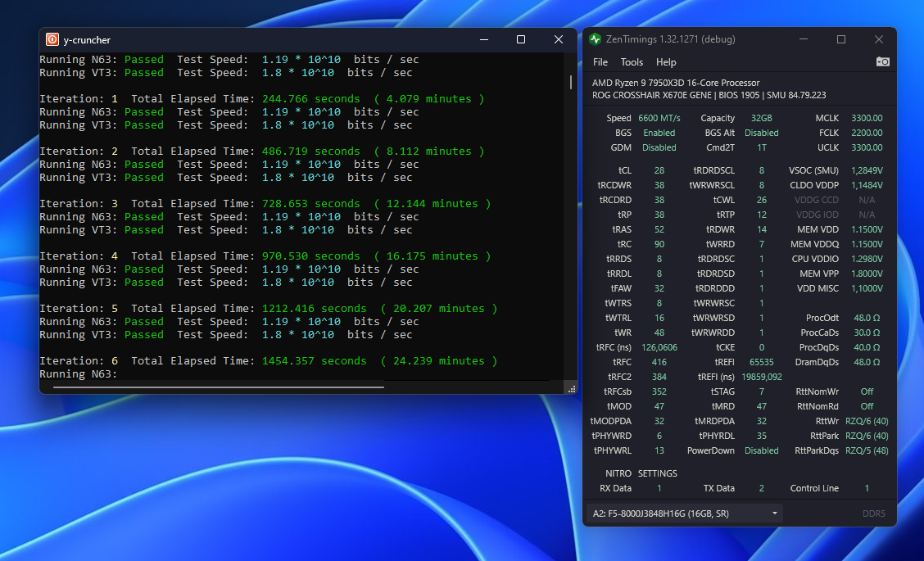
Task: Click the tRFC value 416
Action: coord(659,362)
